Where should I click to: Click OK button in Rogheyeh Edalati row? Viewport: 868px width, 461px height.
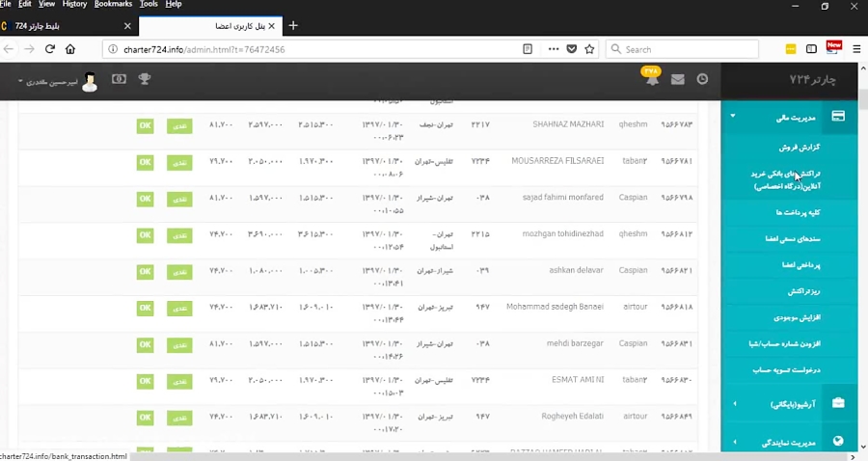click(x=145, y=418)
